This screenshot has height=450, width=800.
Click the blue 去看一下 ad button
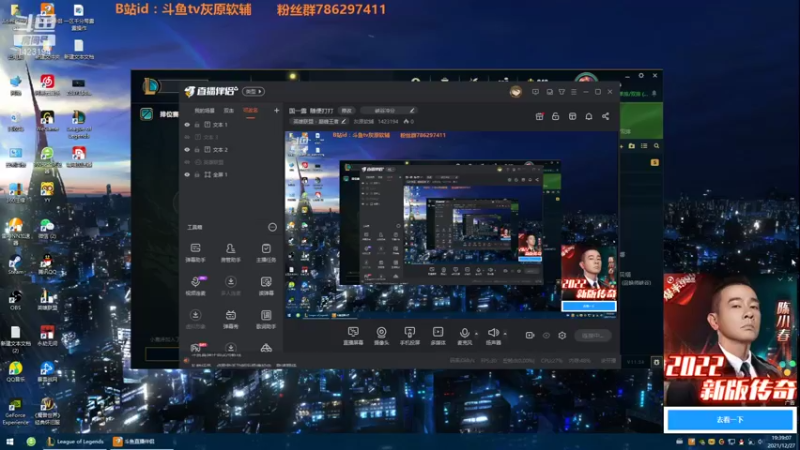pyautogui.click(x=730, y=420)
